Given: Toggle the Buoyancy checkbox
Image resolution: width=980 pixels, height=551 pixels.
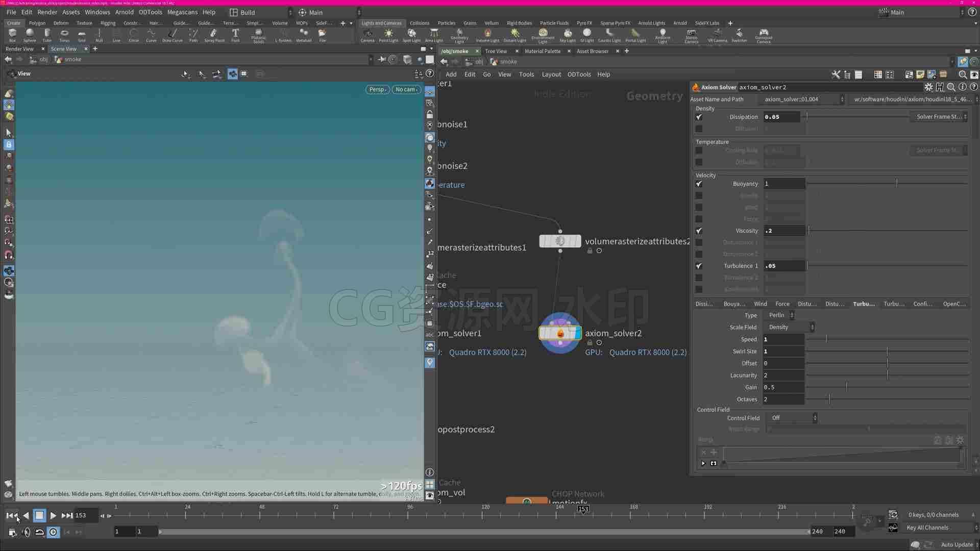Looking at the screenshot, I should click(x=699, y=184).
